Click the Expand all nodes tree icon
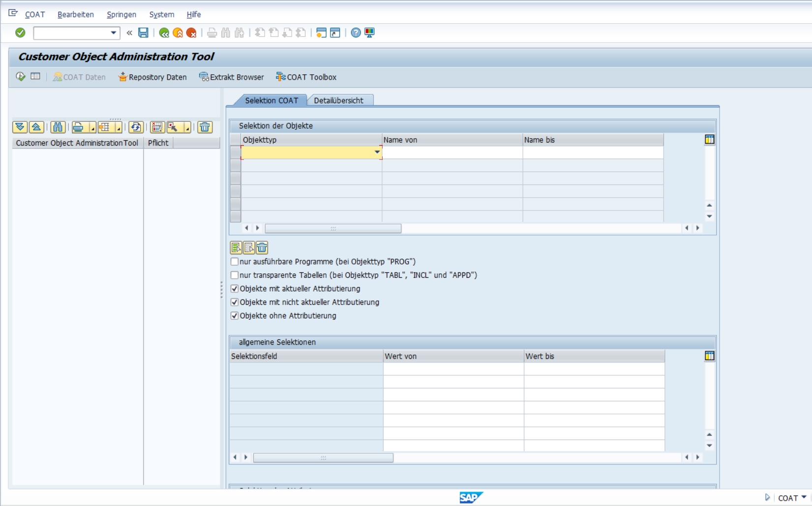This screenshot has height=506, width=812. [x=20, y=127]
